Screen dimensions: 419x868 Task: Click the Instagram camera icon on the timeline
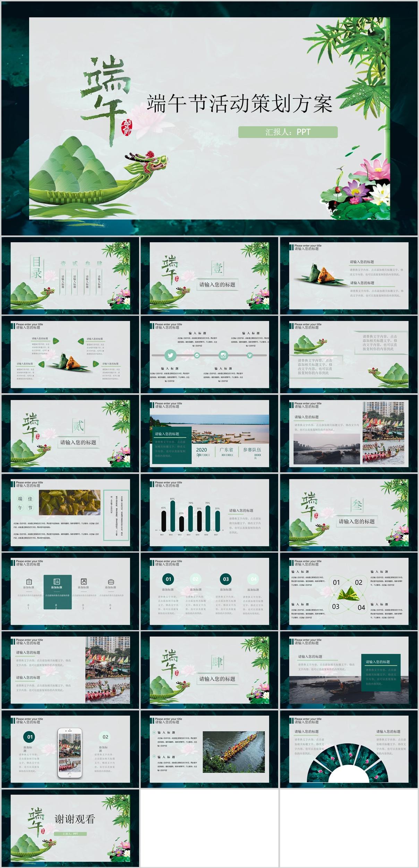click(x=223, y=355)
